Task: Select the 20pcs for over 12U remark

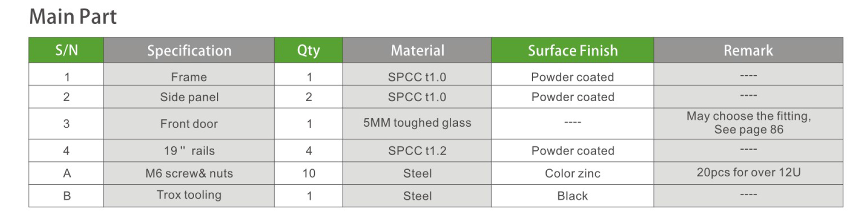Action: [x=748, y=172]
